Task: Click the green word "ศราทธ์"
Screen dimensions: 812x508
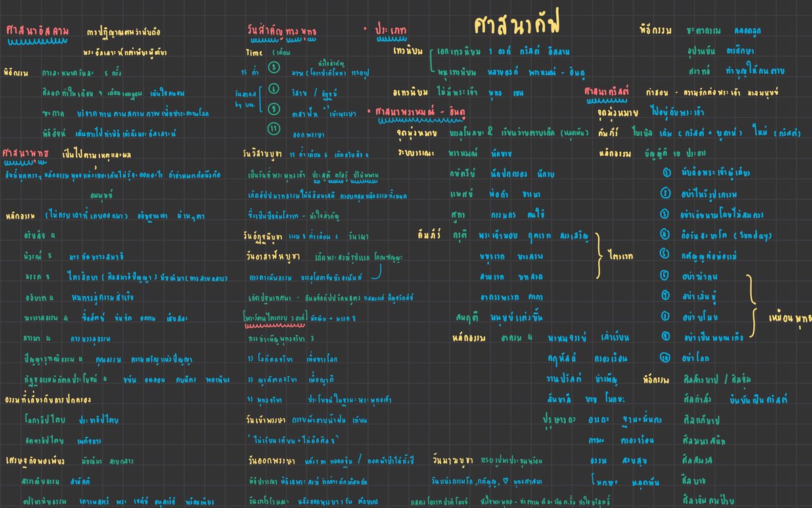Action: (x=699, y=71)
